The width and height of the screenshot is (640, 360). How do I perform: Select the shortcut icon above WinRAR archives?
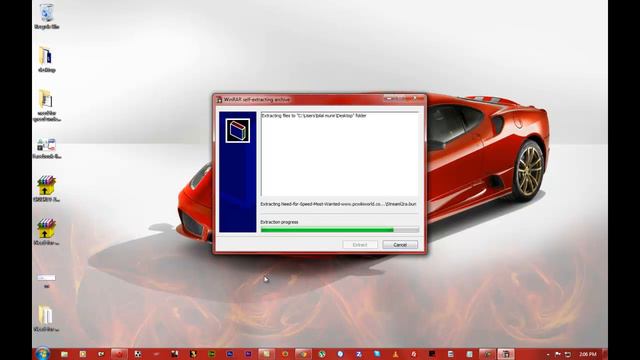tap(47, 149)
